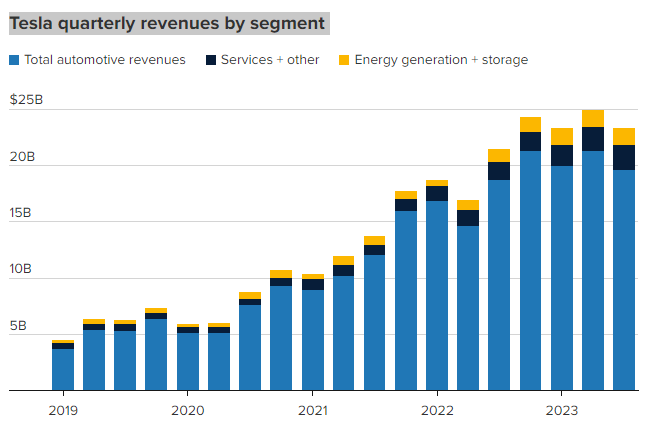Select the 'Services + other' legend label

(x=270, y=60)
